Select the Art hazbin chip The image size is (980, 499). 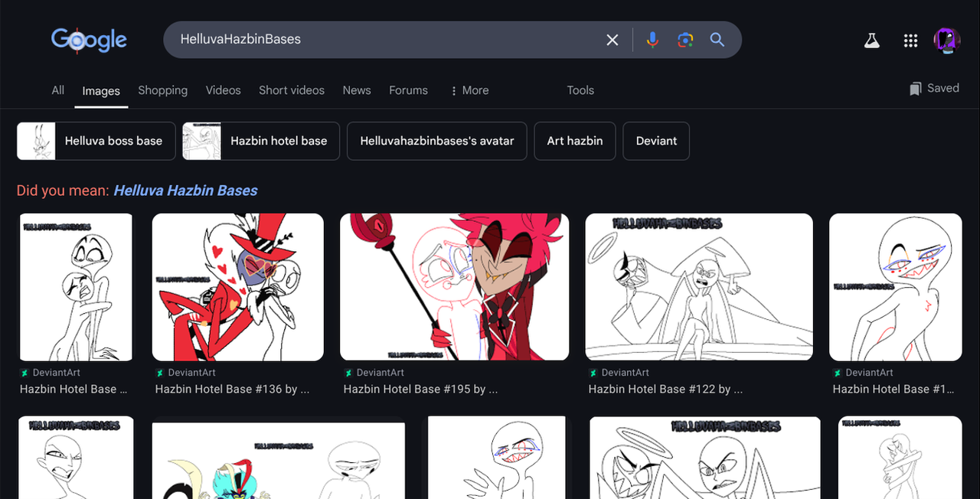tap(575, 141)
